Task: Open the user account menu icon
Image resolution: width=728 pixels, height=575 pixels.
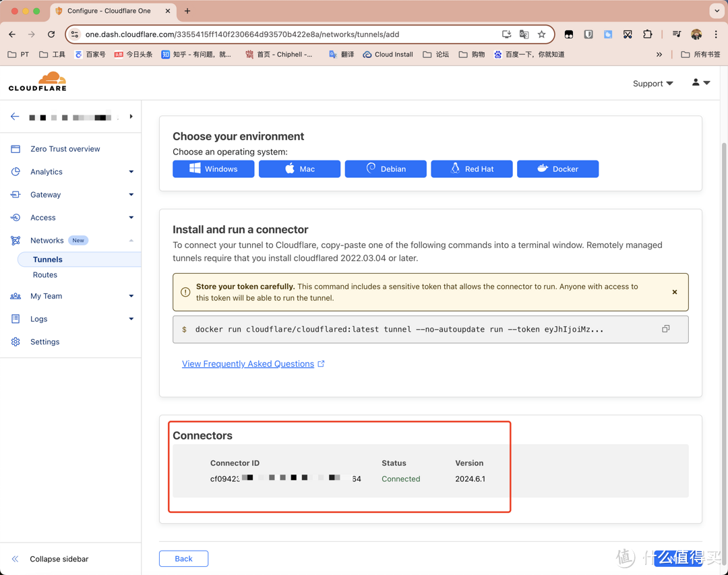Action: 700,82
